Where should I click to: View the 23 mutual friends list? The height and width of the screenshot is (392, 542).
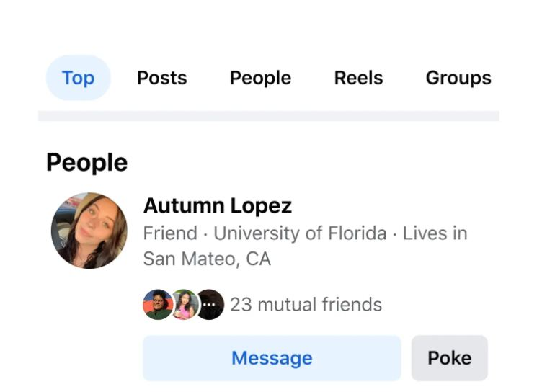point(306,305)
